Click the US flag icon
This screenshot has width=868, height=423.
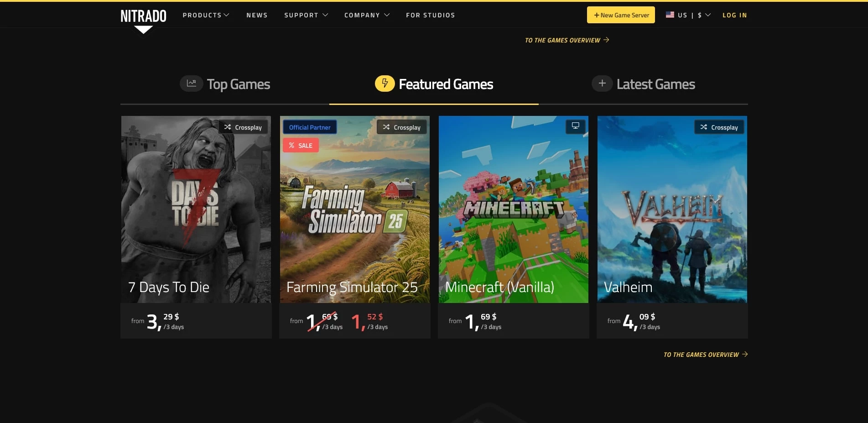click(x=670, y=15)
